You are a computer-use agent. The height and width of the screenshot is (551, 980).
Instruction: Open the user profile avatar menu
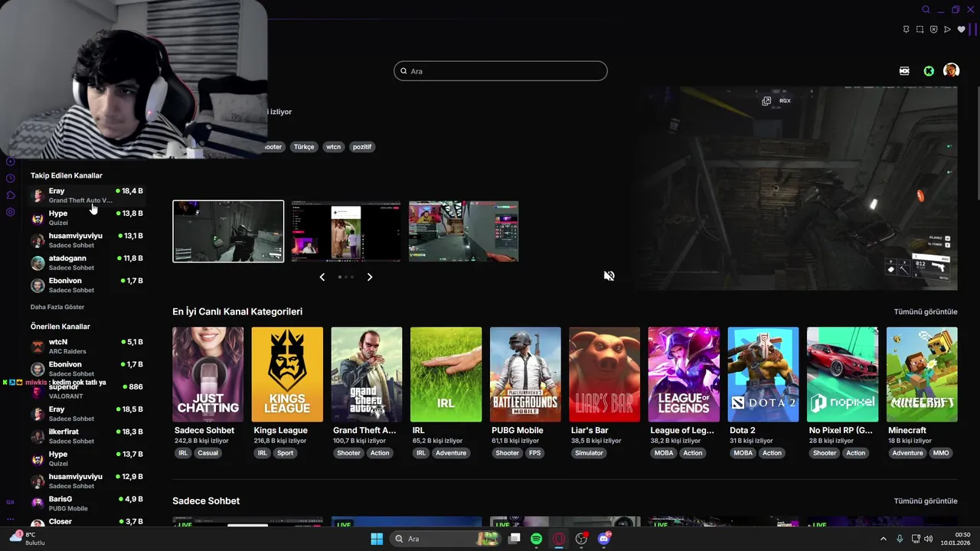pos(951,70)
